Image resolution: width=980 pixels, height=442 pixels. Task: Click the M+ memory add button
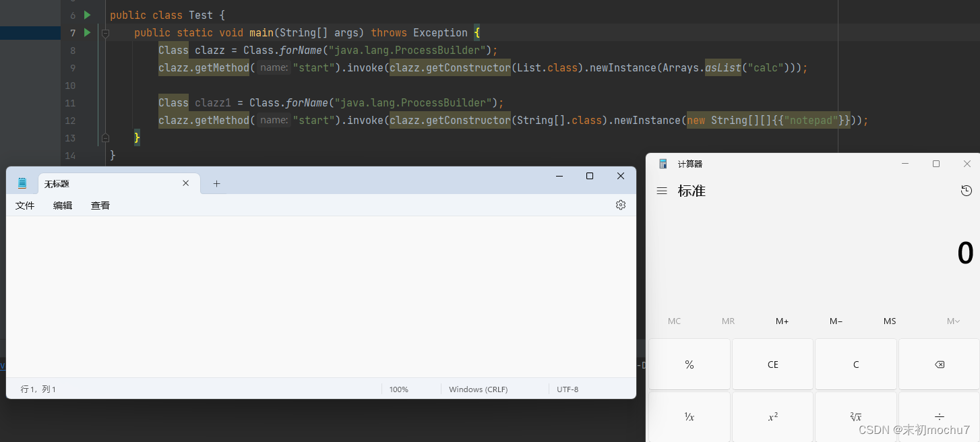(x=782, y=321)
